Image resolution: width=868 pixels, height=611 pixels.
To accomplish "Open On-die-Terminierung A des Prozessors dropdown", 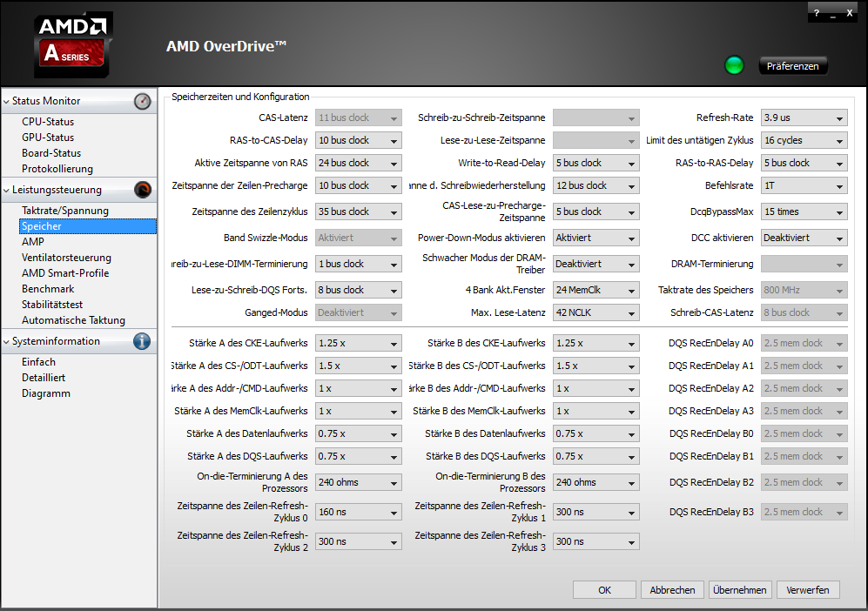I will [358, 482].
